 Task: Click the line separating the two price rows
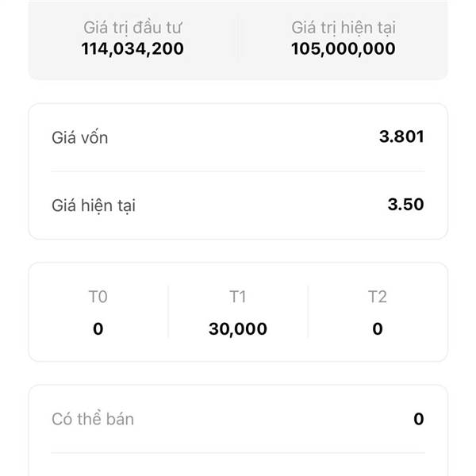pos(238,171)
